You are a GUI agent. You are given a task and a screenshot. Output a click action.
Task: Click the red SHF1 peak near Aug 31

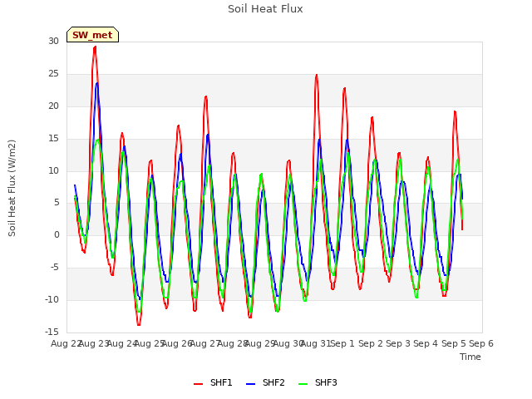317,75
